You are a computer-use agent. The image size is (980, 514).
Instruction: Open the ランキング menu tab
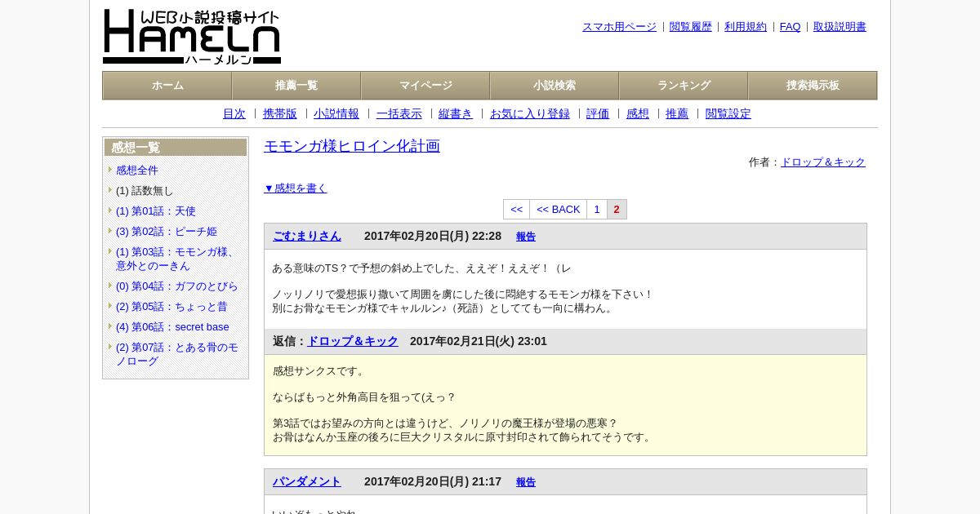pyautogui.click(x=684, y=86)
